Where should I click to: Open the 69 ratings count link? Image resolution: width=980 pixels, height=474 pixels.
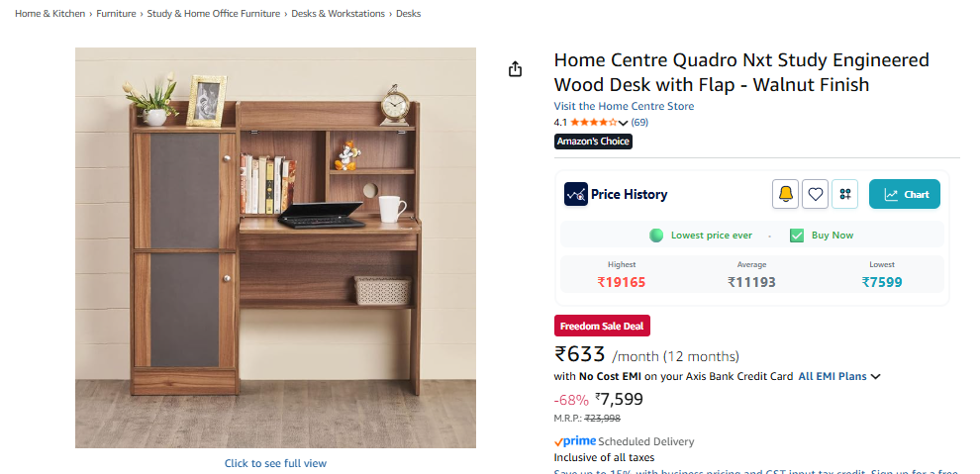(639, 123)
